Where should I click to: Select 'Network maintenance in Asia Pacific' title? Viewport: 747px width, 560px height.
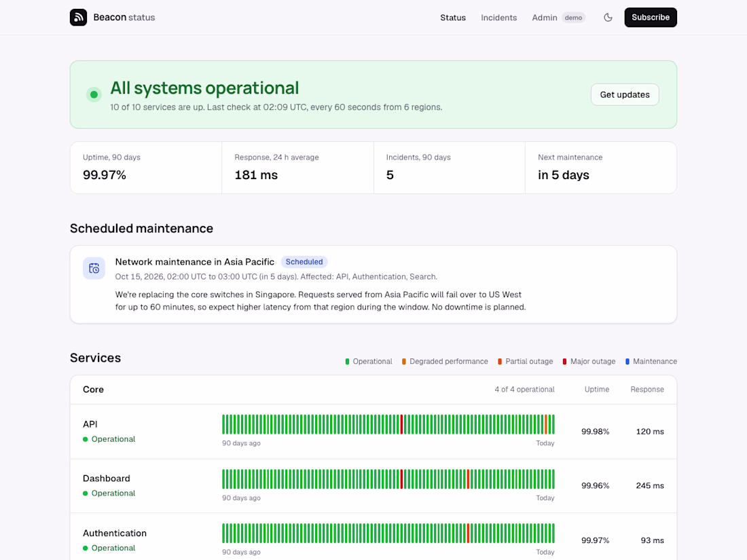(194, 262)
